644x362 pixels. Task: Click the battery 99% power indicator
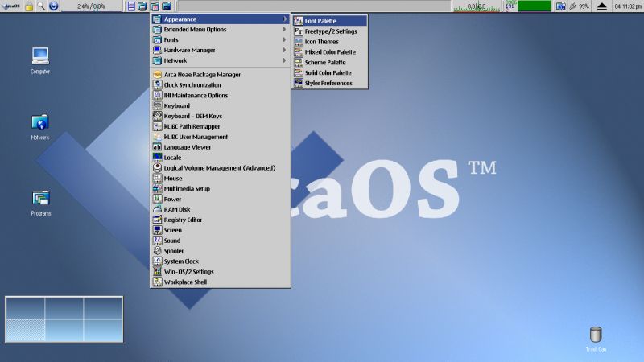click(579, 6)
